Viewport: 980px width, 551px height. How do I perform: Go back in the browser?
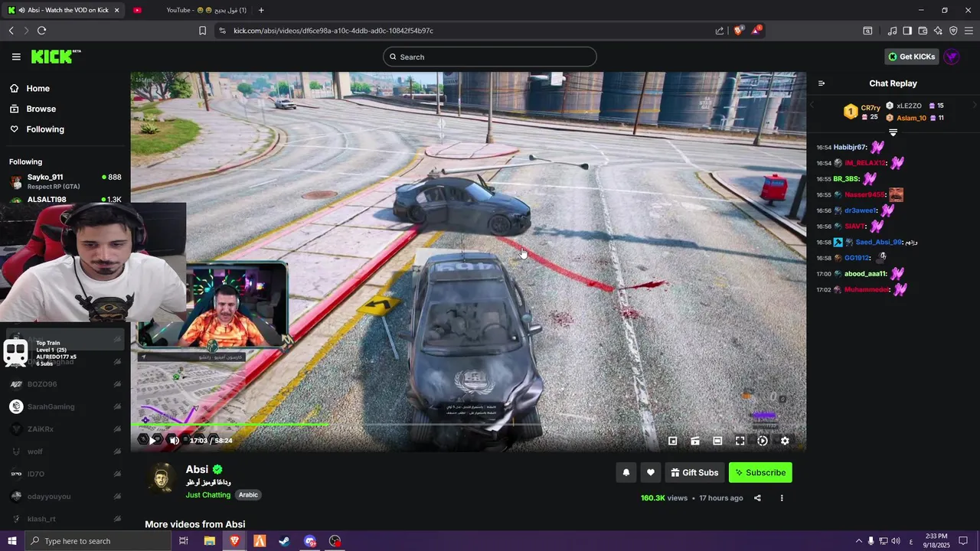tap(11, 31)
